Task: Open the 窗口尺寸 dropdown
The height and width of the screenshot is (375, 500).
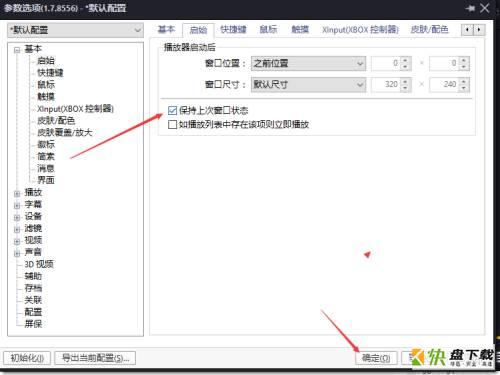Action: (x=308, y=84)
